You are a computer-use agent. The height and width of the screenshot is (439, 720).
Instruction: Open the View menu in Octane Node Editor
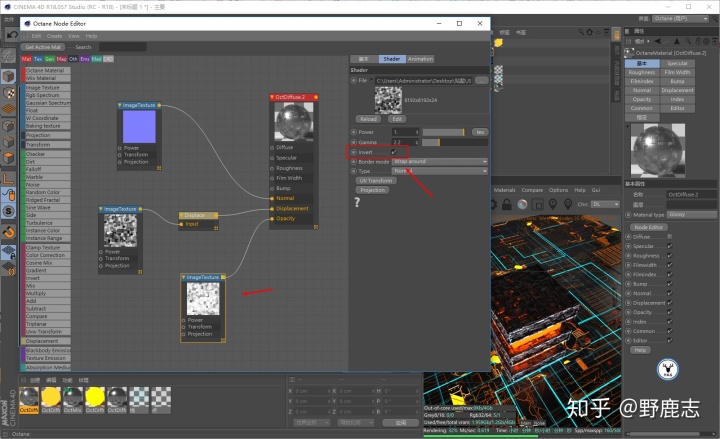[74, 36]
